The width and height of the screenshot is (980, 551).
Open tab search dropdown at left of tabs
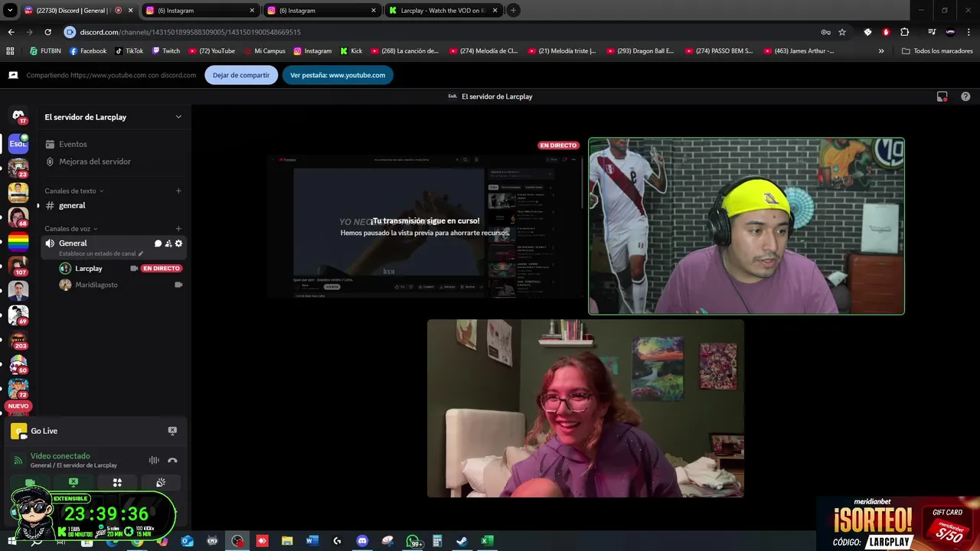click(10, 11)
